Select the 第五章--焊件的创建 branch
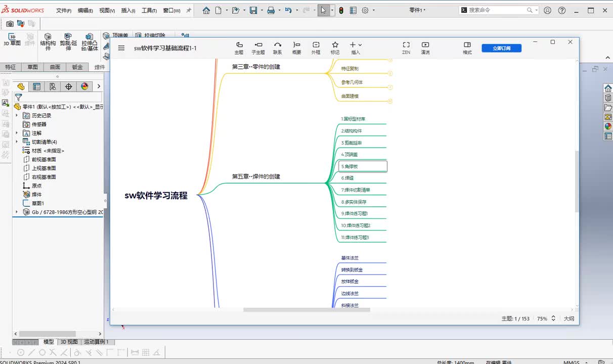Screen dimensions: 613x364 [256, 176]
